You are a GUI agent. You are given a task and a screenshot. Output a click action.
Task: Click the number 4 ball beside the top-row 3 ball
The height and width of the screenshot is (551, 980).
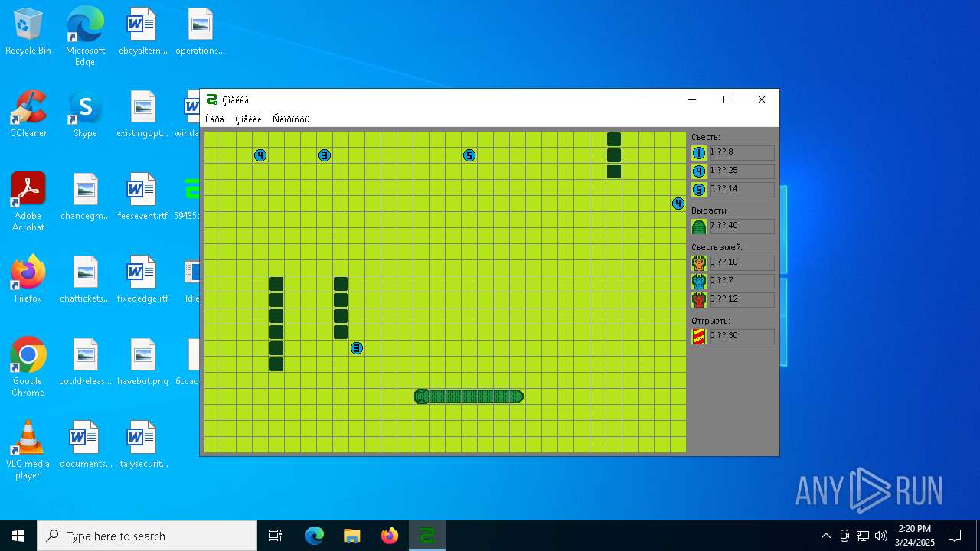tap(260, 155)
